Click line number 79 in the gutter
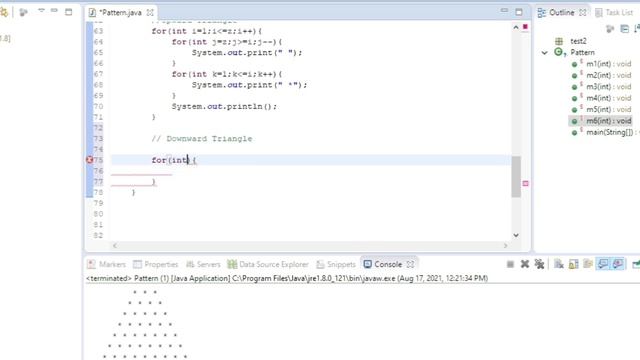The width and height of the screenshot is (640, 360). [98, 203]
